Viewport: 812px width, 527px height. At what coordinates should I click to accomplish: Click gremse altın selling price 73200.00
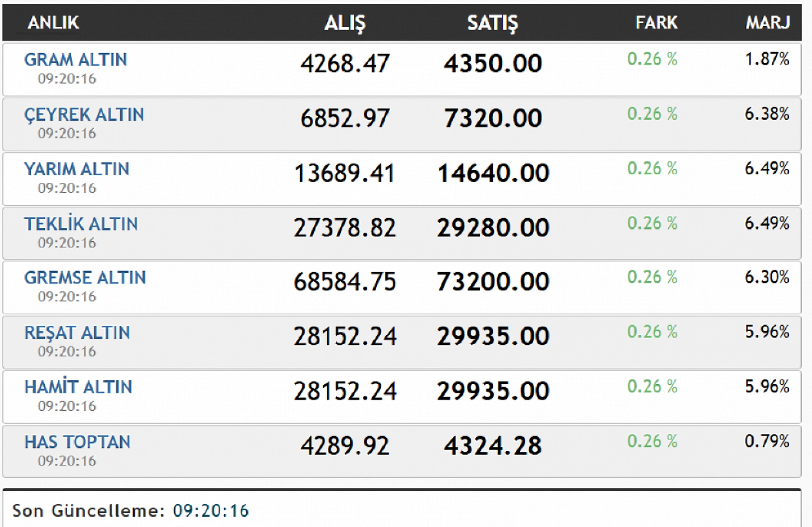click(x=493, y=282)
